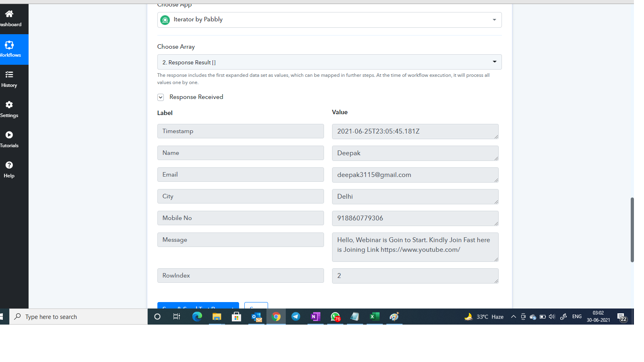This screenshot has width=644, height=362.
Task: Open Telegram from taskbar
Action: [296, 317]
